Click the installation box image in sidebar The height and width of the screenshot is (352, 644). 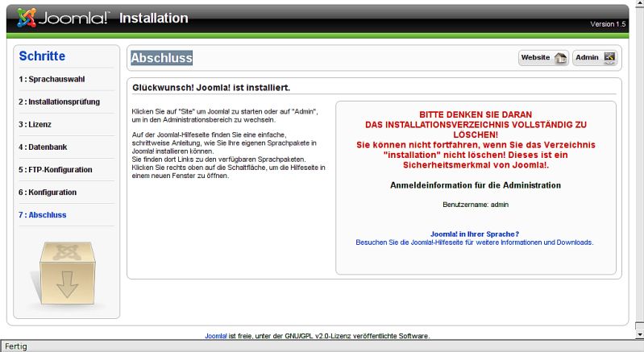pos(68,274)
